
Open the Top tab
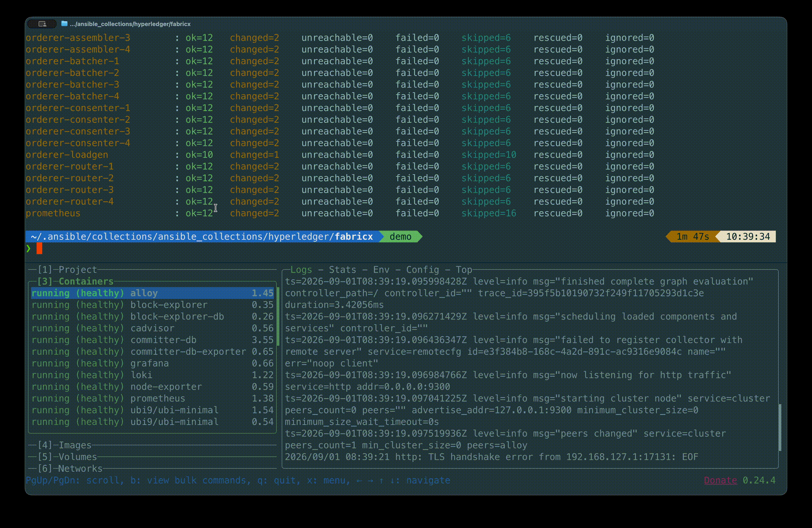pyautogui.click(x=464, y=269)
